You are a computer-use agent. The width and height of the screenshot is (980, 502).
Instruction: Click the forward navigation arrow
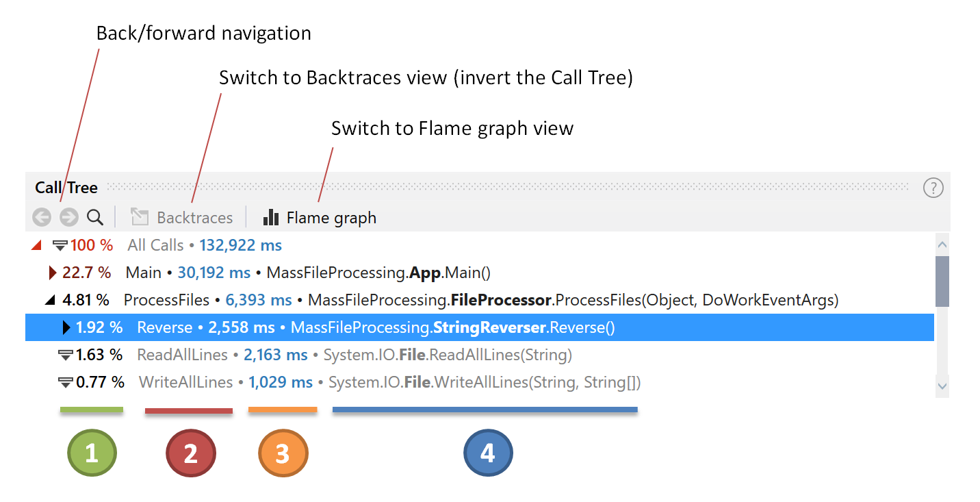[68, 217]
